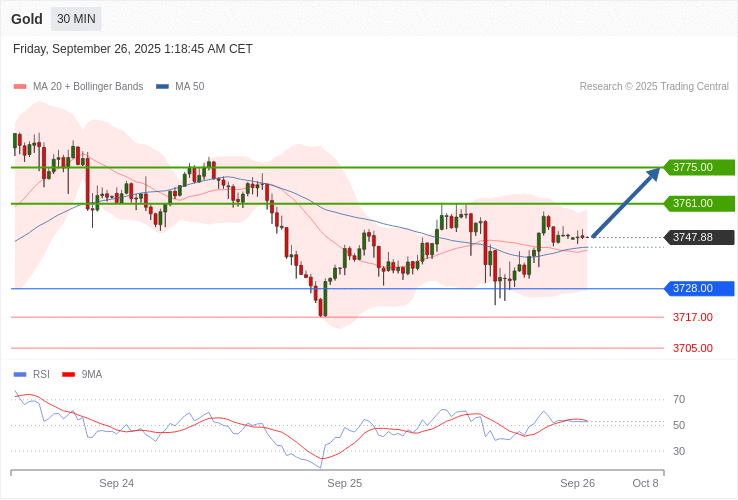738x500 pixels.
Task: Click the 3717.00 support level label
Action: 692,317
